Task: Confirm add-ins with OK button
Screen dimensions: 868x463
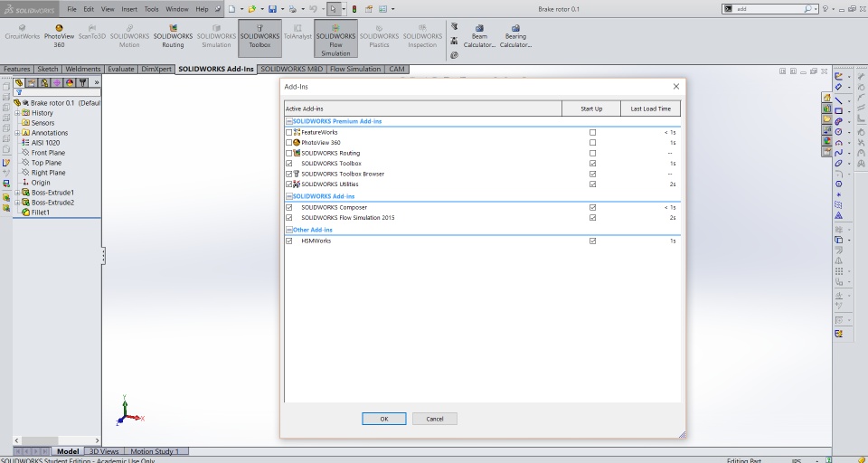Action: (x=384, y=419)
